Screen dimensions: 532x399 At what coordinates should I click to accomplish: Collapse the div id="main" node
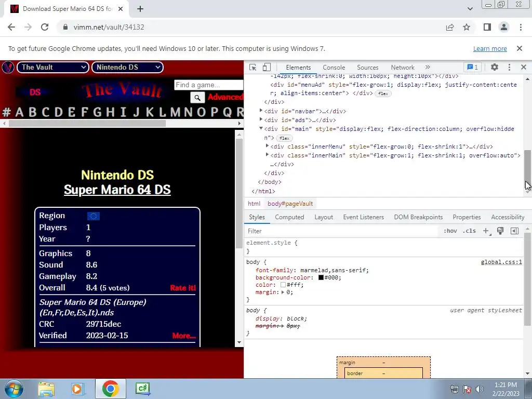point(261,128)
